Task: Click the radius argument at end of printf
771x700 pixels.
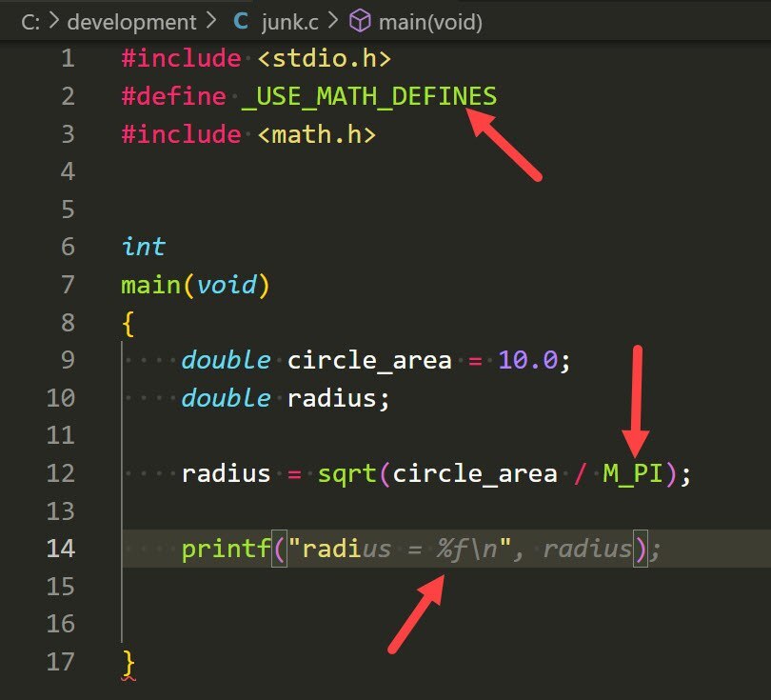Action: (x=587, y=549)
